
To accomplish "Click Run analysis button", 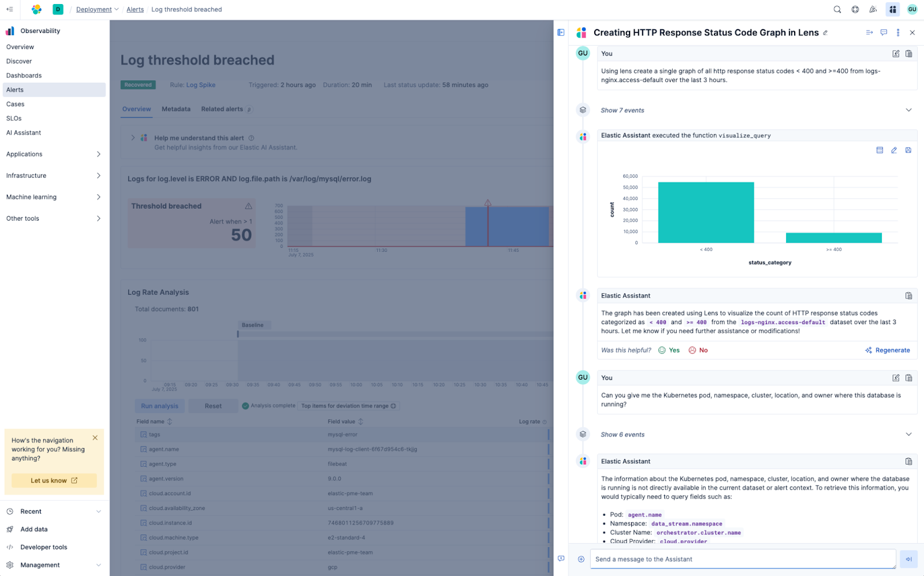I will [160, 406].
